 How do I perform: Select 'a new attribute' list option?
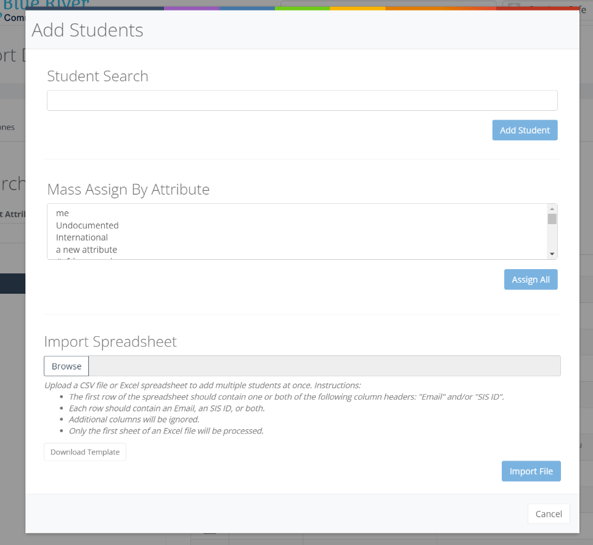[86, 250]
